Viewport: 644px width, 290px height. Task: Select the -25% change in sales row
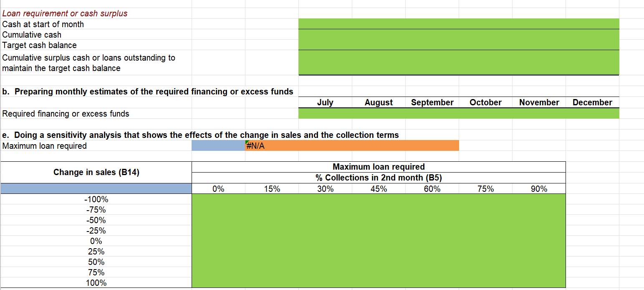tap(96, 231)
